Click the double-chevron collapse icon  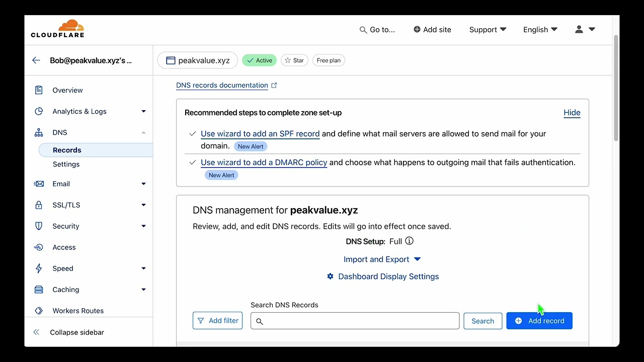click(x=36, y=332)
